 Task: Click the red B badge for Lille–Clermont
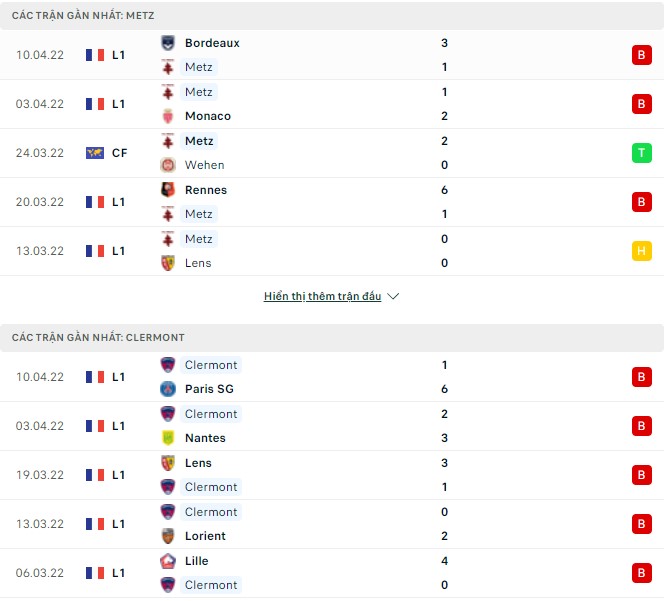(641, 573)
